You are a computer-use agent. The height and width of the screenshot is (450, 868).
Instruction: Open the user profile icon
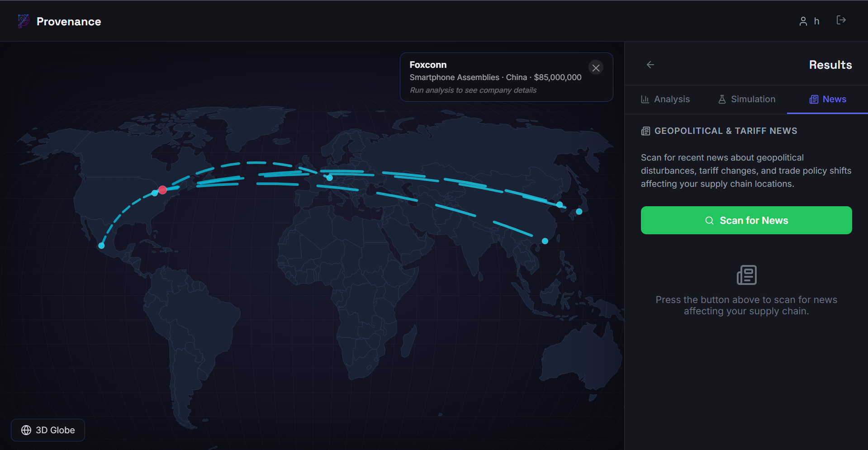click(x=803, y=21)
